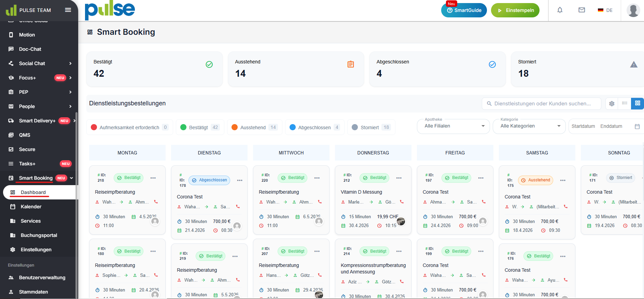Viewport: 644px width, 299px height.
Task: Set the Enddatum field
Action: click(611, 126)
